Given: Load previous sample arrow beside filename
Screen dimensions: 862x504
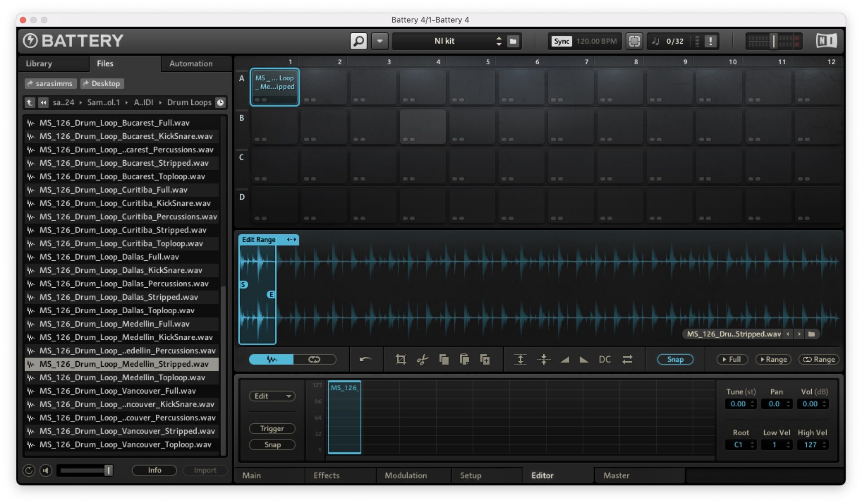Looking at the screenshot, I should 788,334.
